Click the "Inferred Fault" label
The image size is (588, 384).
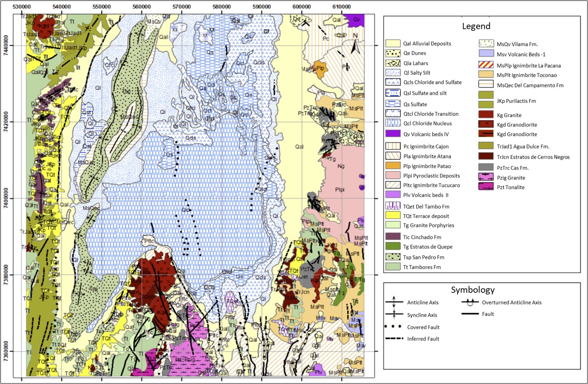(x=423, y=338)
